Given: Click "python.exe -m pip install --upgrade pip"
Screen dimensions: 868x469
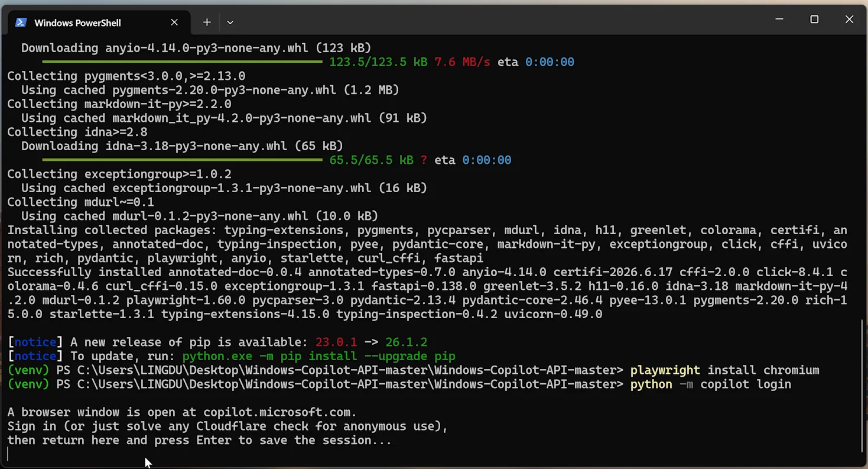Looking at the screenshot, I should click(x=318, y=357).
